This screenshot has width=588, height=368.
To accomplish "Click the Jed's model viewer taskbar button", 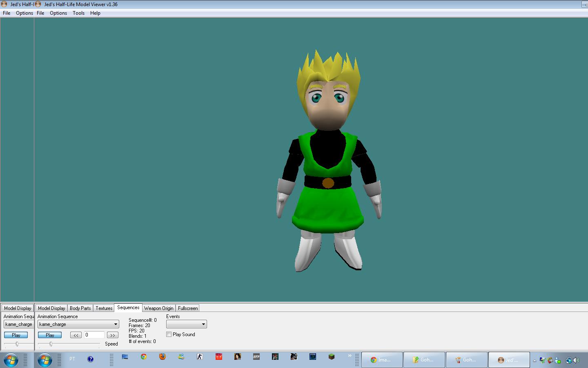I will pos(509,360).
